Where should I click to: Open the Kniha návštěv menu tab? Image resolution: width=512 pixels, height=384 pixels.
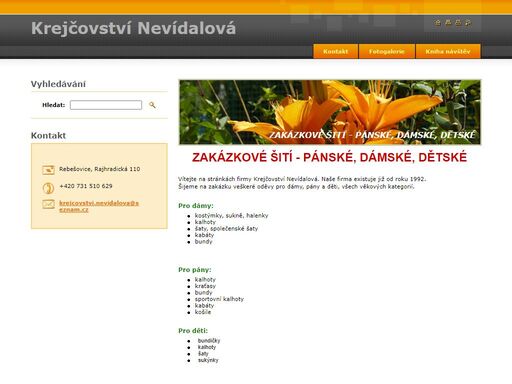[448, 51]
